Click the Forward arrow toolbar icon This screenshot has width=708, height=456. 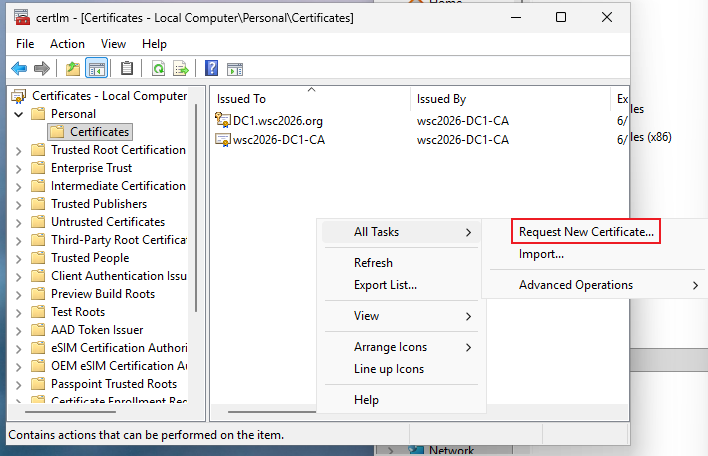click(x=42, y=69)
